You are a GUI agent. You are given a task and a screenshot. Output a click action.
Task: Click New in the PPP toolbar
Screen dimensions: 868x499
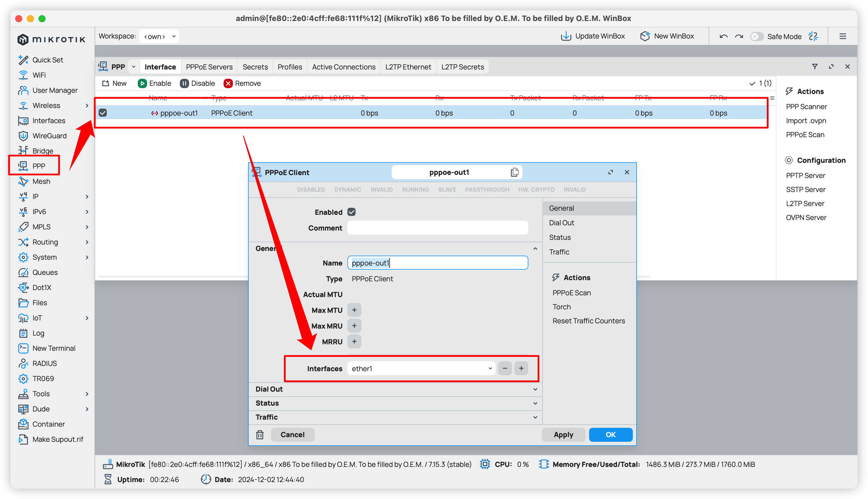pos(114,83)
